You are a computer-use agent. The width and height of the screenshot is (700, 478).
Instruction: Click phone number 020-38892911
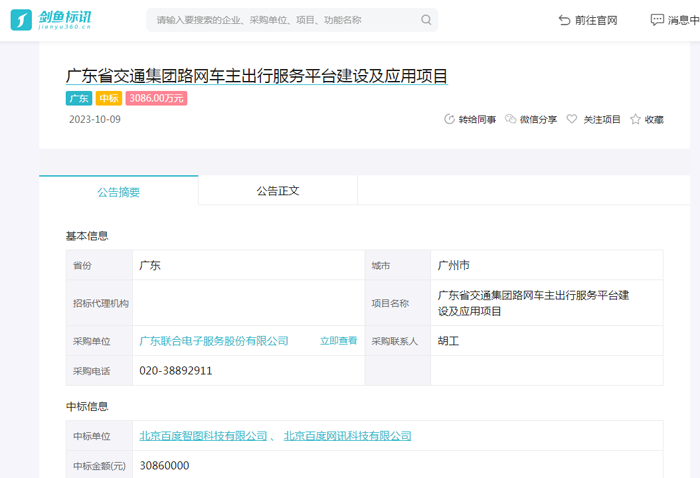175,371
